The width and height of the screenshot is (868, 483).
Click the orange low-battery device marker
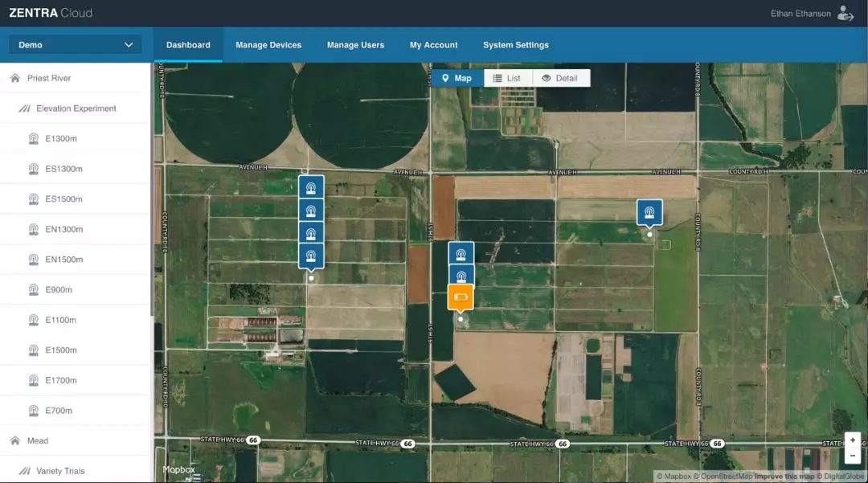coord(461,297)
